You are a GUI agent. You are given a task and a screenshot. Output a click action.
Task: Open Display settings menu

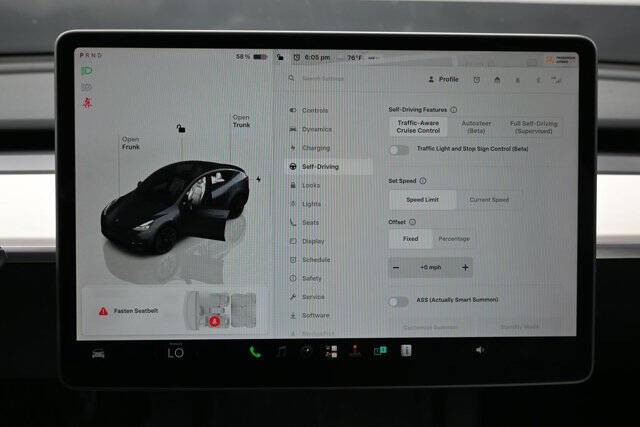pyautogui.click(x=307, y=241)
